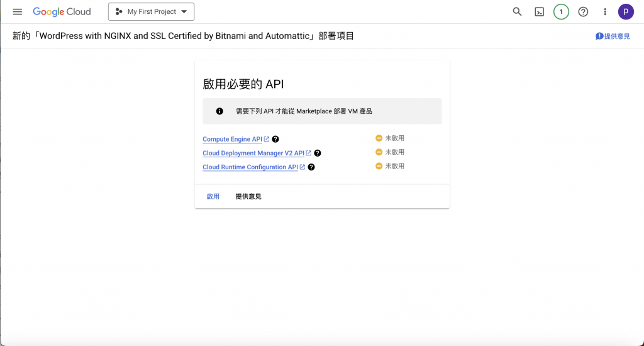This screenshot has width=644, height=346.
Task: Click the 提供意見 button in the card
Action: tap(248, 196)
